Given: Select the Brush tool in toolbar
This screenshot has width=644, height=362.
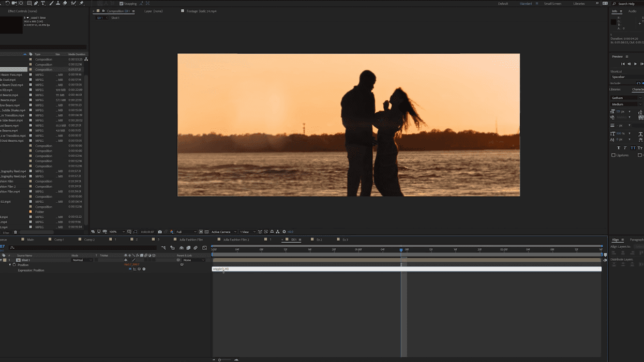Looking at the screenshot, I should pos(51,3).
